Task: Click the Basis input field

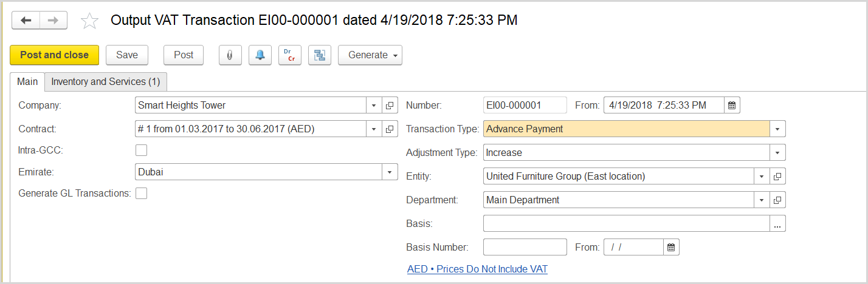Action: [x=626, y=223]
